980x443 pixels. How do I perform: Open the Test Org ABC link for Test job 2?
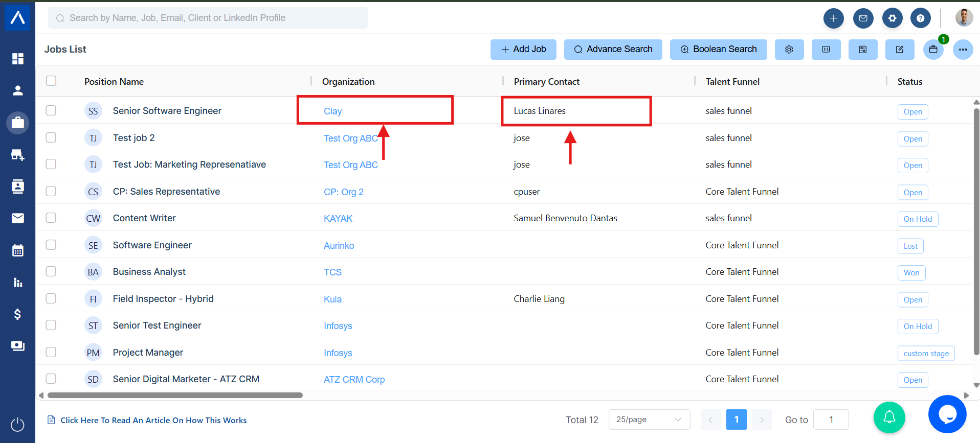pyautogui.click(x=350, y=138)
